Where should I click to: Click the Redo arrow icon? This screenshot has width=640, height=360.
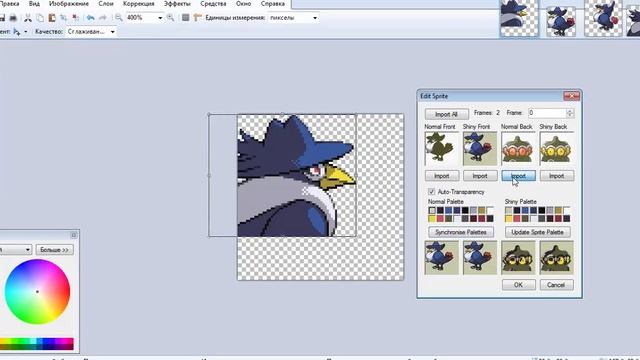103,18
